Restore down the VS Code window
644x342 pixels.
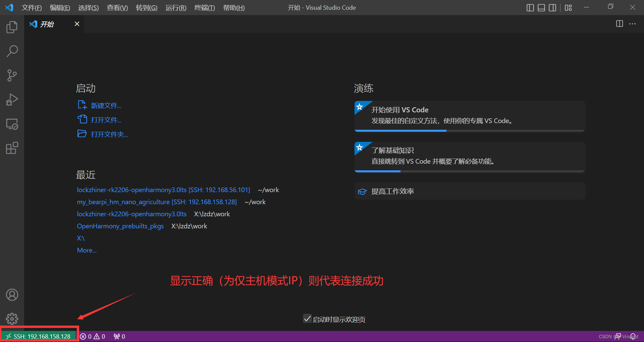[610, 7]
